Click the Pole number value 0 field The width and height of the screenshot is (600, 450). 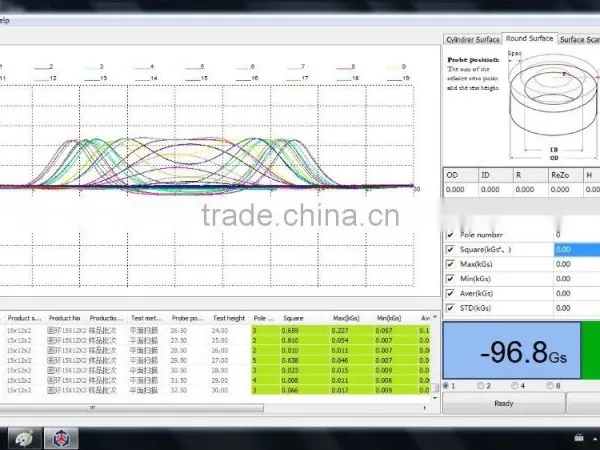(x=577, y=235)
